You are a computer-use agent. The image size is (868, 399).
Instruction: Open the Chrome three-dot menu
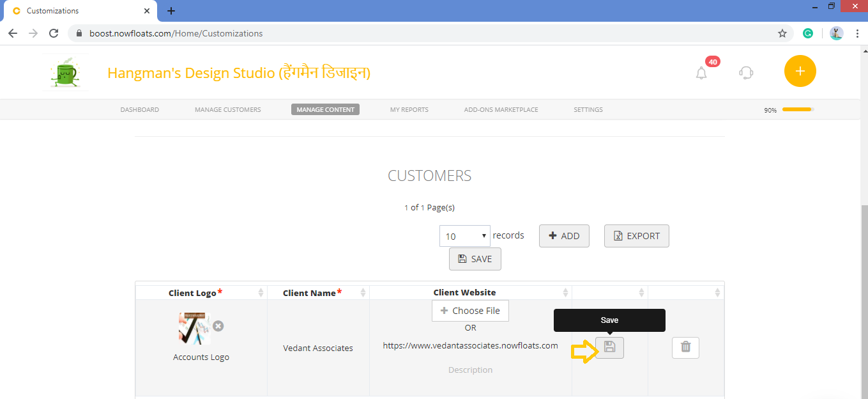click(857, 33)
